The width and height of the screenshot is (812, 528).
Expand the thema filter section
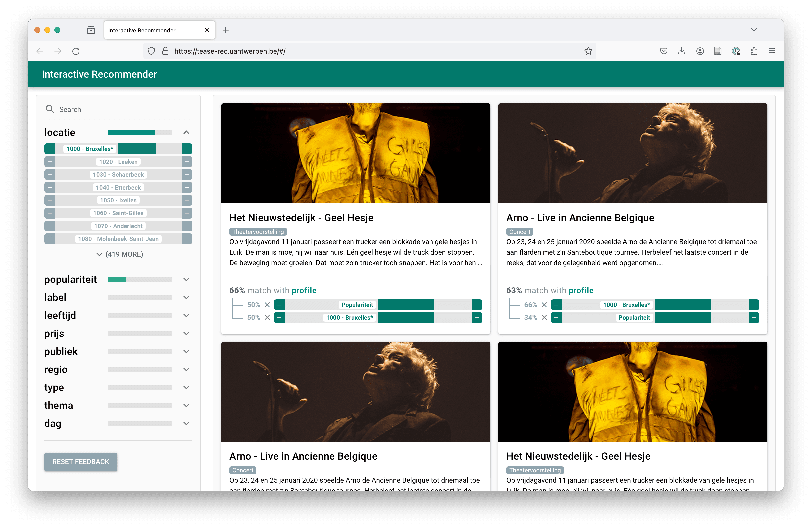coord(186,405)
